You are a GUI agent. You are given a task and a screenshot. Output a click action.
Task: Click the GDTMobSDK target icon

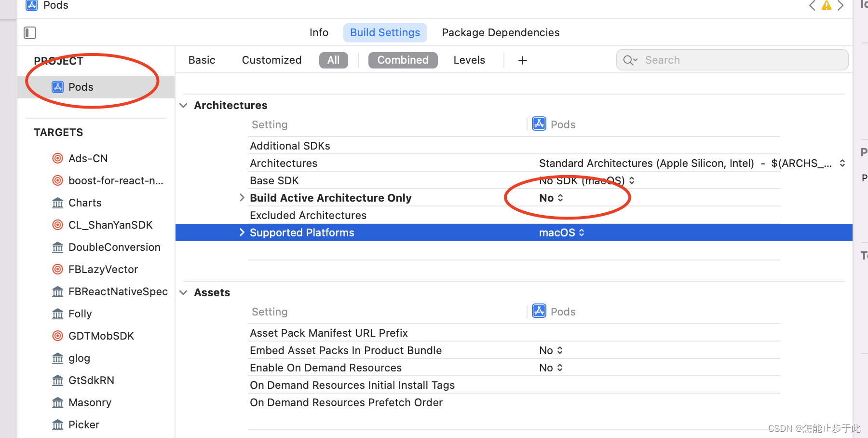point(57,336)
